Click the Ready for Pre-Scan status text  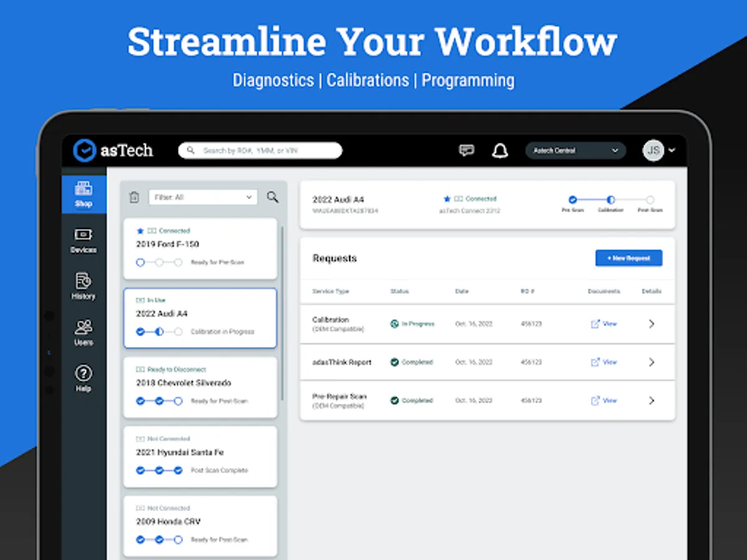click(x=217, y=263)
